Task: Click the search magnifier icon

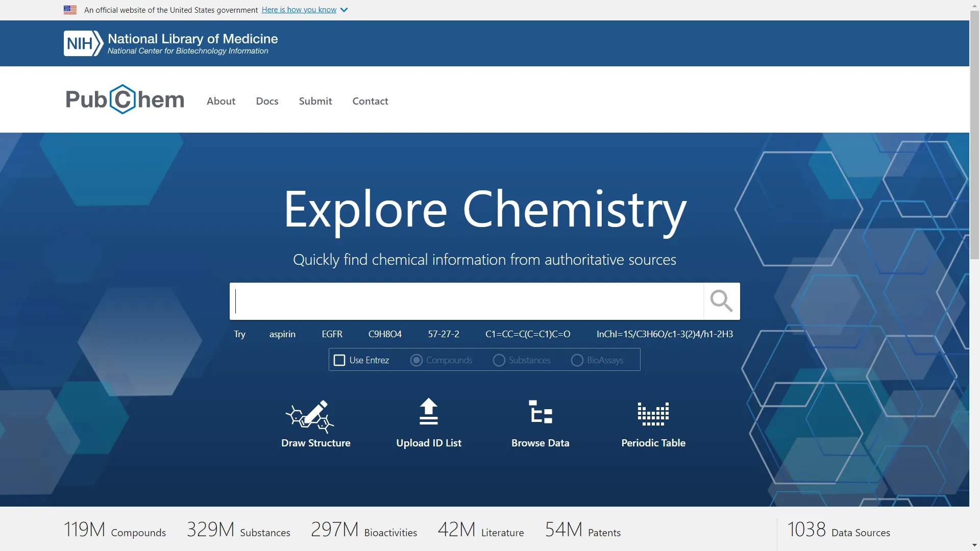Action: tap(721, 301)
